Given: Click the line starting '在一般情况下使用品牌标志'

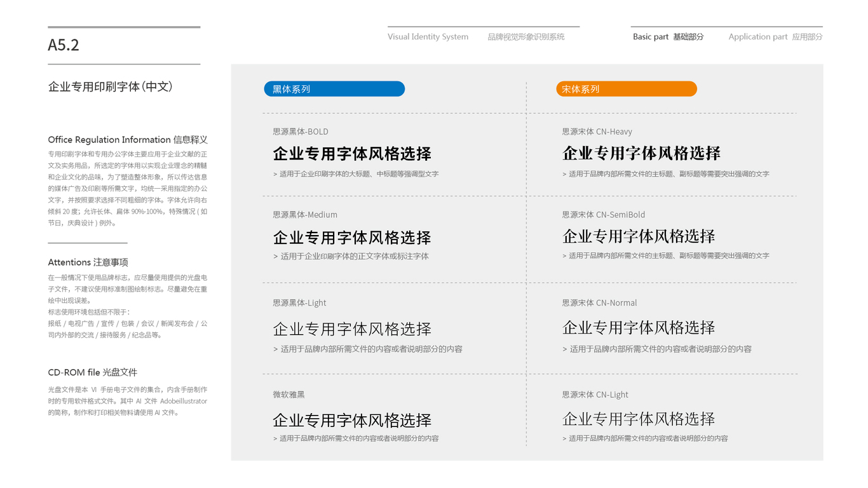Looking at the screenshot, I should pyautogui.click(x=128, y=278).
